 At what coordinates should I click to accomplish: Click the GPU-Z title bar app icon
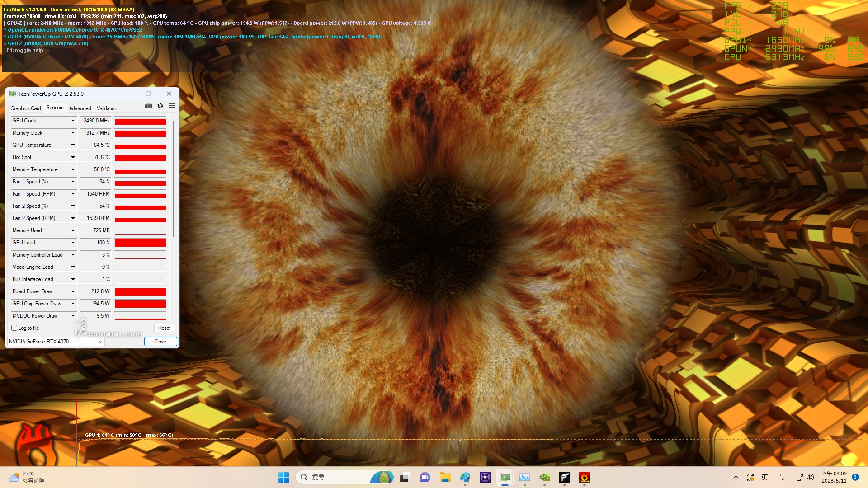pyautogui.click(x=12, y=94)
